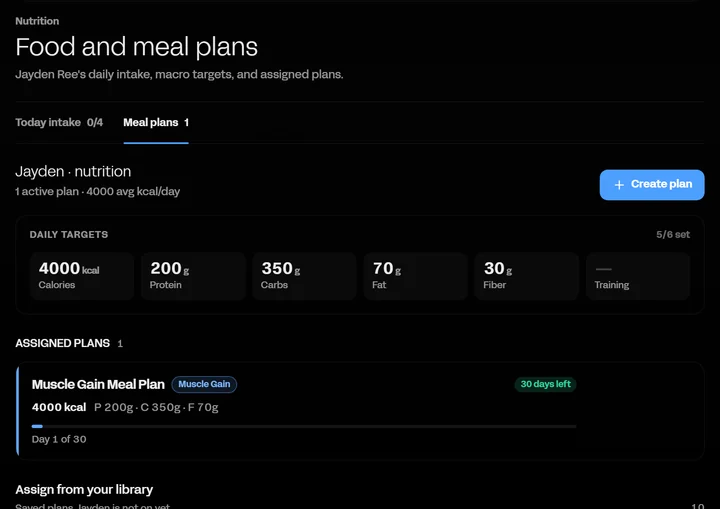Click the Nutrition breadcrumb label

coord(37,21)
